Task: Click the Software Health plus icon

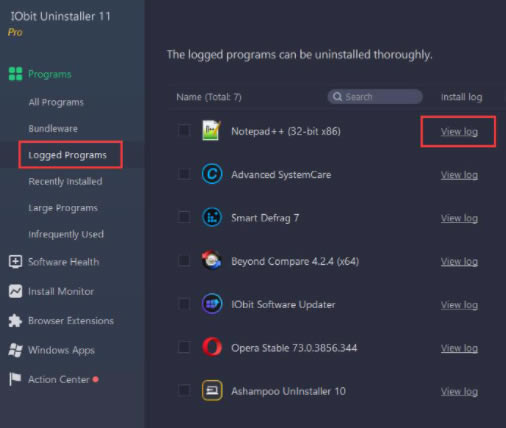Action: pyautogui.click(x=15, y=262)
